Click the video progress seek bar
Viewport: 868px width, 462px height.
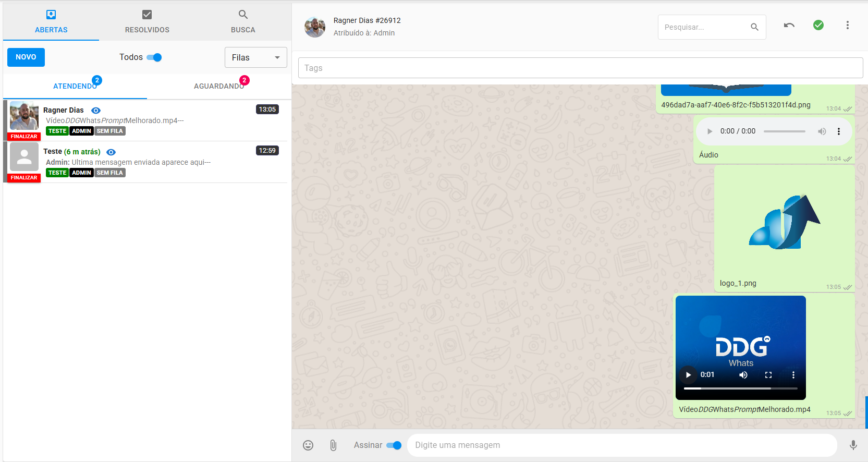[x=740, y=388]
